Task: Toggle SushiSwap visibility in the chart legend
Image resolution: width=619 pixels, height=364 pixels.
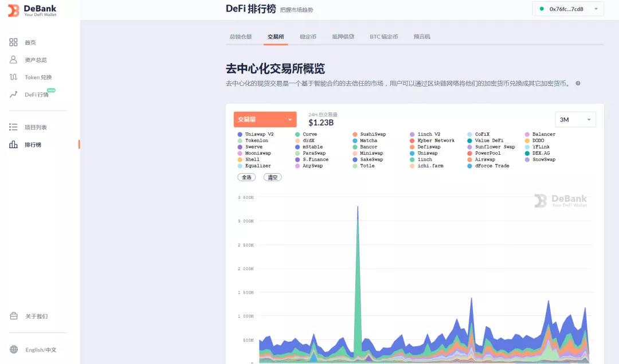Action: (x=373, y=134)
